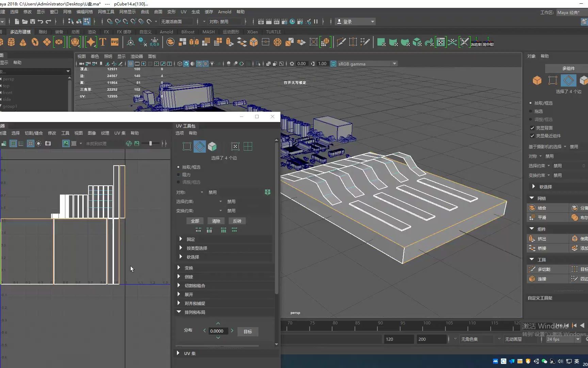Click the 目标 button next to distribute
This screenshot has width=588, height=368.
tap(248, 332)
